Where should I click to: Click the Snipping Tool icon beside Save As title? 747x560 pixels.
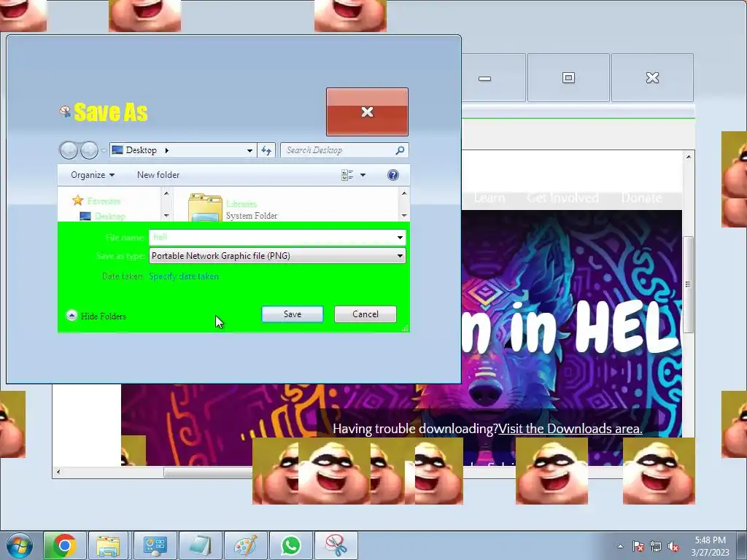pos(65,111)
